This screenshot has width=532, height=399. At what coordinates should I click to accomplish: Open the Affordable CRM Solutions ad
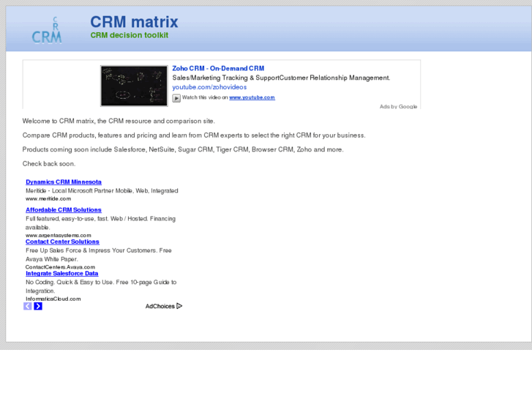pos(64,210)
